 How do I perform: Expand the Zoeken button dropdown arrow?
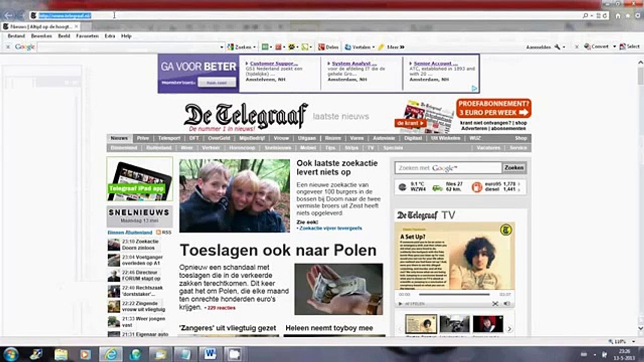point(254,47)
